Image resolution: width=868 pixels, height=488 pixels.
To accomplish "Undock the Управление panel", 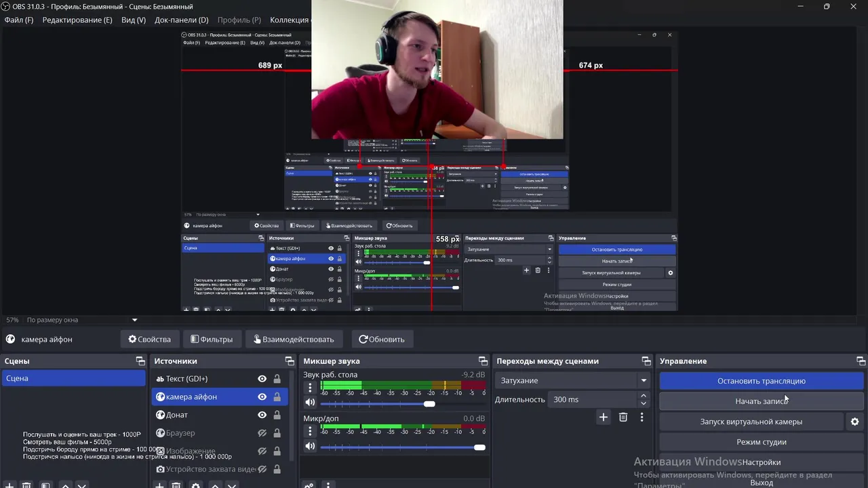I will (861, 361).
